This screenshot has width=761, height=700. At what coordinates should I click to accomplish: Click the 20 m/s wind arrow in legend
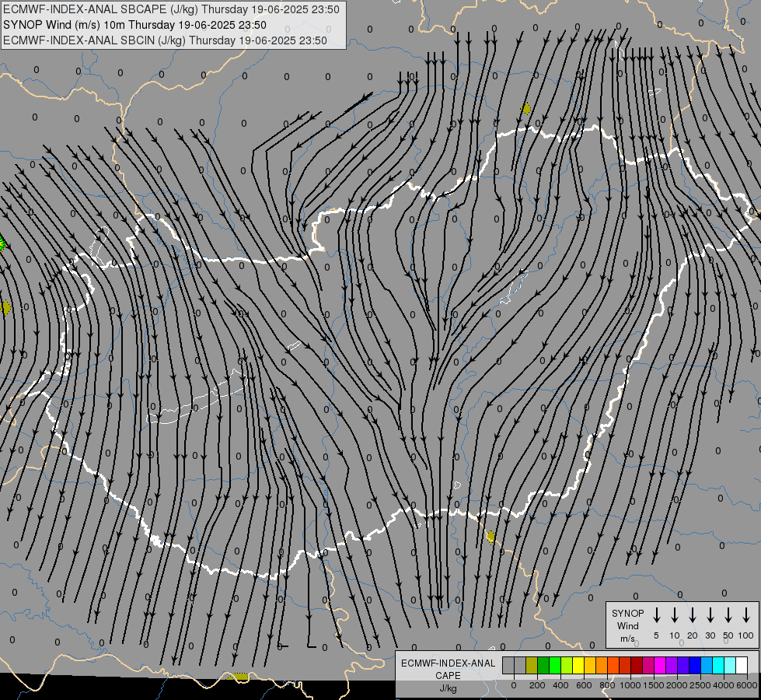tap(693, 614)
